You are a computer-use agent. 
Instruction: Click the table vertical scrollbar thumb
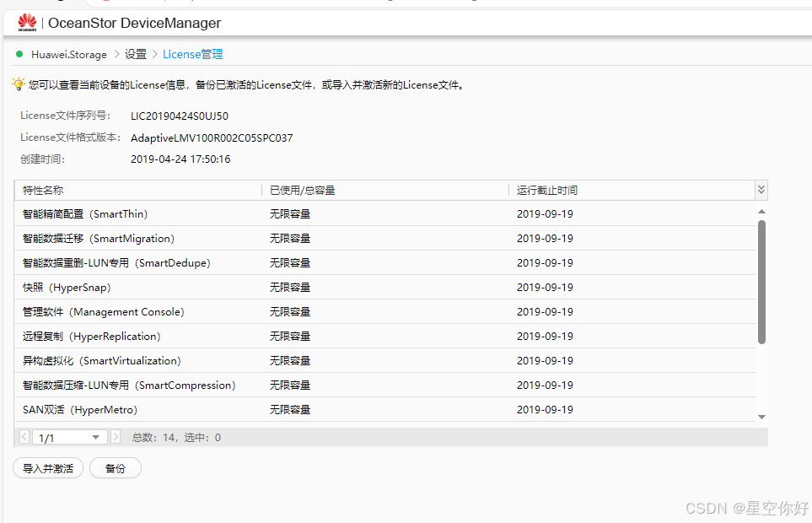(x=761, y=282)
